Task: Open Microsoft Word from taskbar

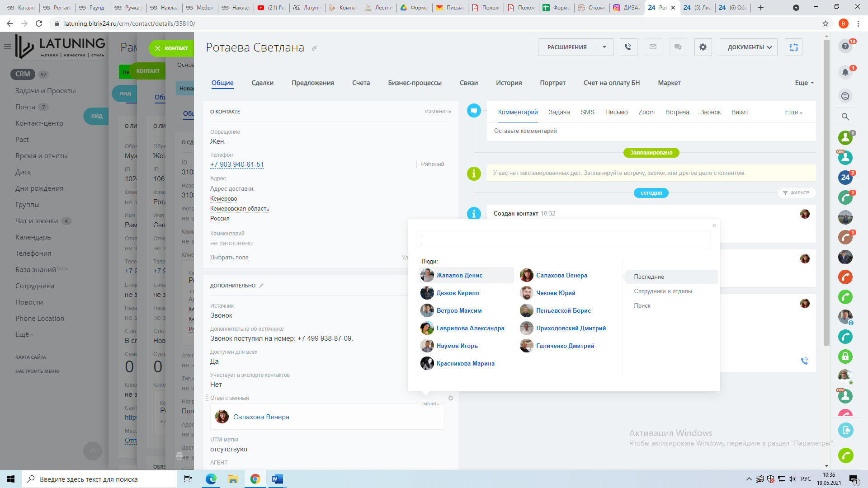Action: [x=277, y=479]
